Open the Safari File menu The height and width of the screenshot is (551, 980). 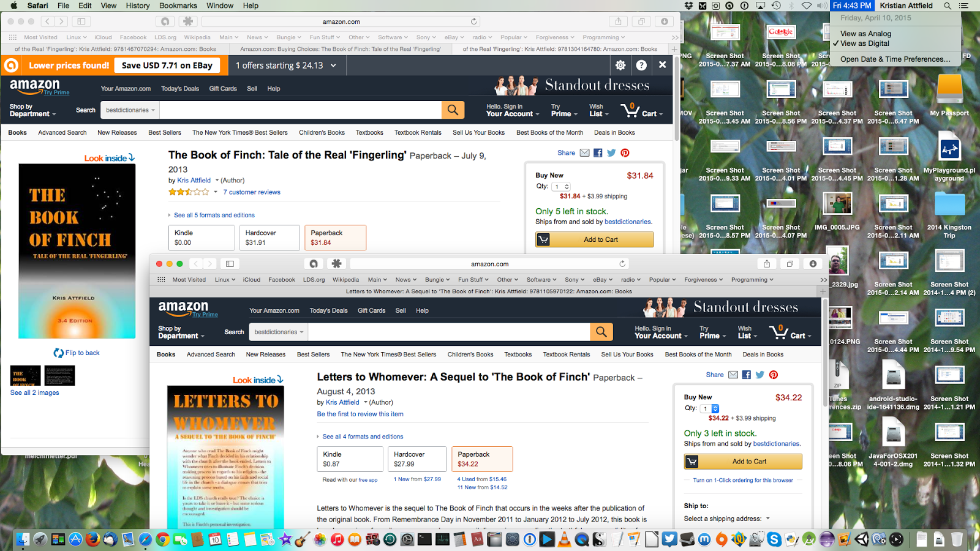(63, 6)
